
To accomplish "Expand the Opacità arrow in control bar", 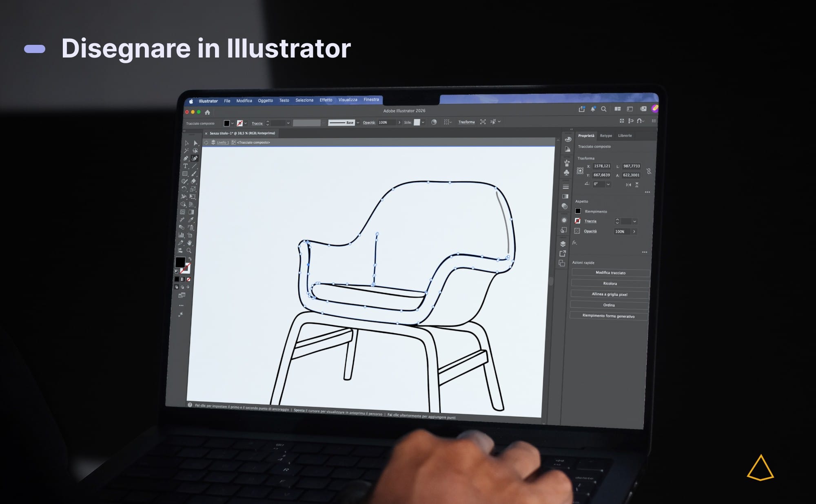I will [399, 122].
